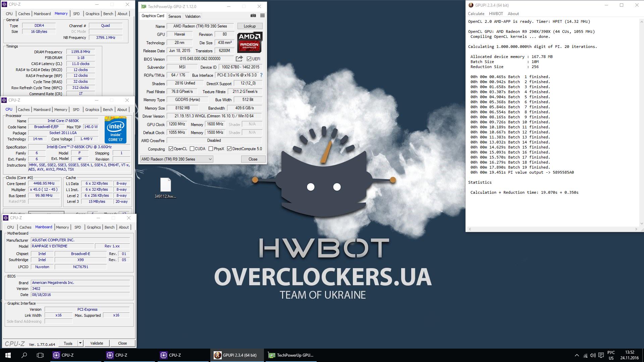Open Task View on the taskbar

40,355
